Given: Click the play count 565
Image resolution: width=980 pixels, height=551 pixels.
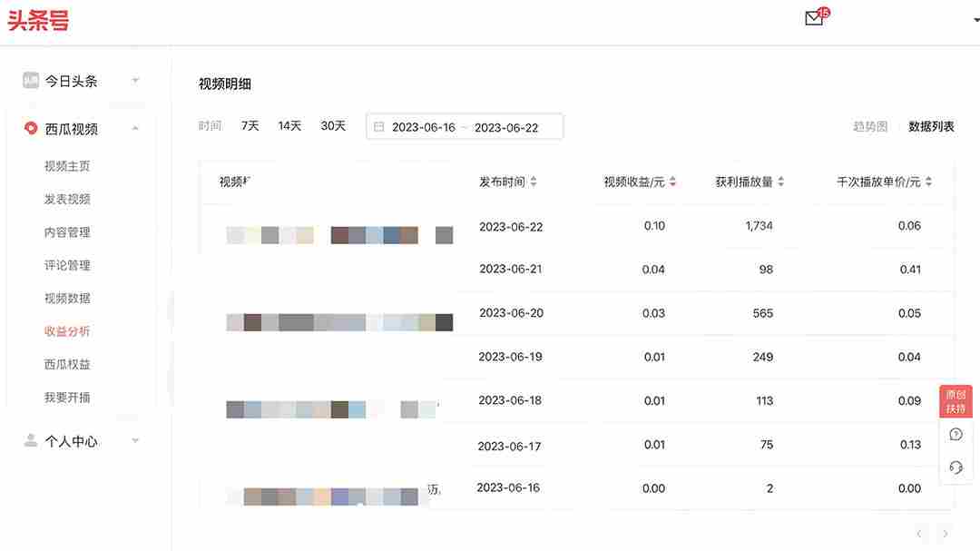Looking at the screenshot, I should (x=762, y=313).
